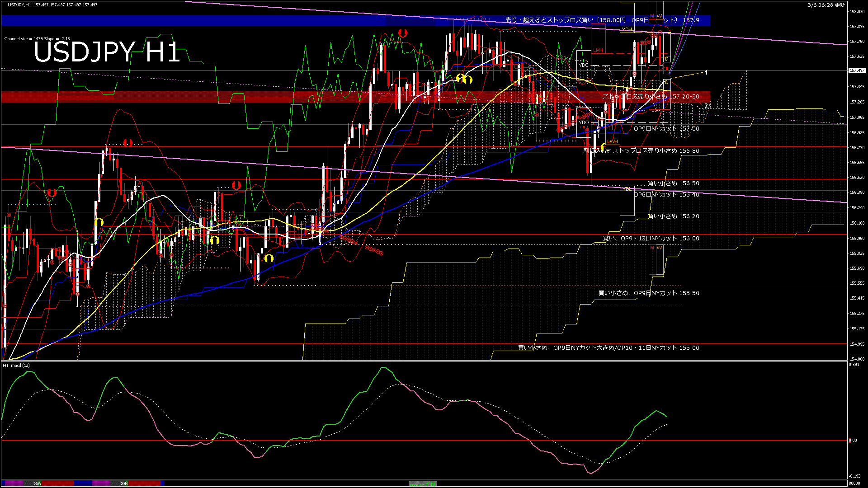868x488 pixels.
Task: Click the red arrow marker at the 157.8 high
Action: click(x=403, y=33)
